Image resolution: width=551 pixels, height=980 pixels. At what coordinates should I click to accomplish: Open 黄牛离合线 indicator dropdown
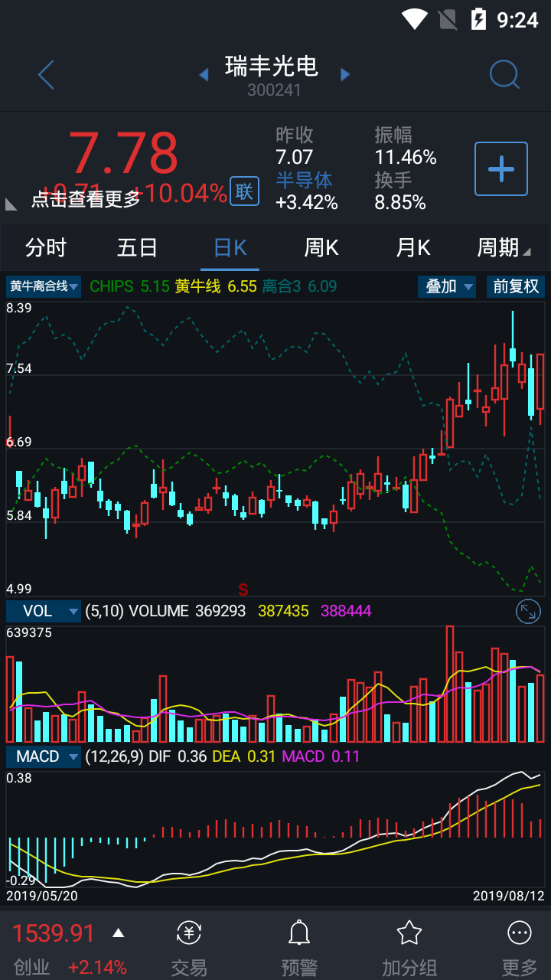click(44, 287)
